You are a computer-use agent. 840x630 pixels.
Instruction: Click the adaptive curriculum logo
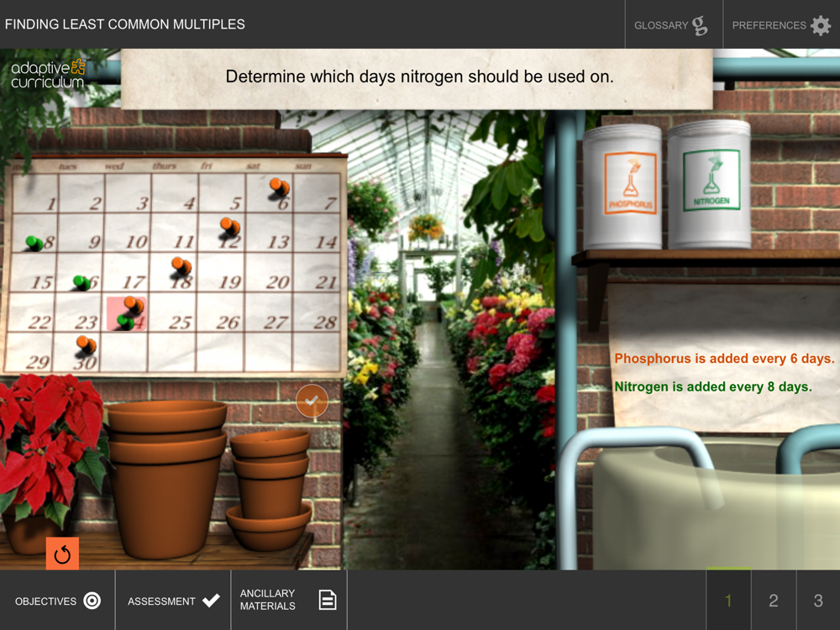[x=48, y=74]
